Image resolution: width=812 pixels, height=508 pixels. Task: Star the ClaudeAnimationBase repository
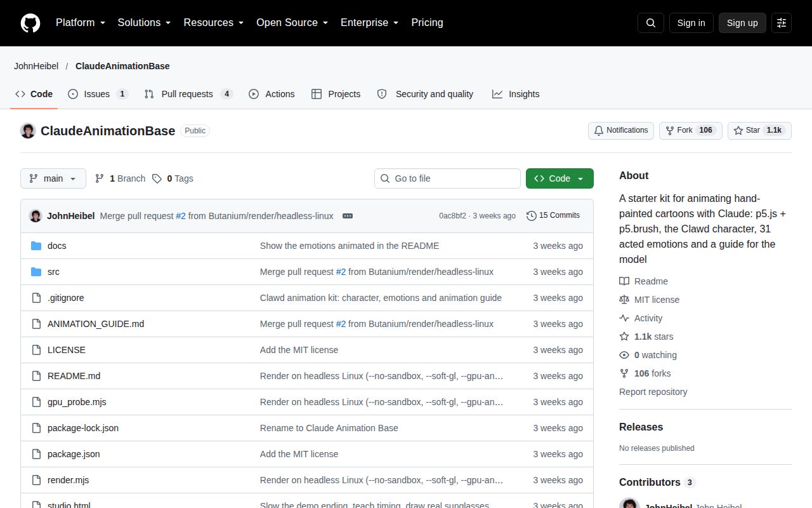pyautogui.click(x=759, y=131)
